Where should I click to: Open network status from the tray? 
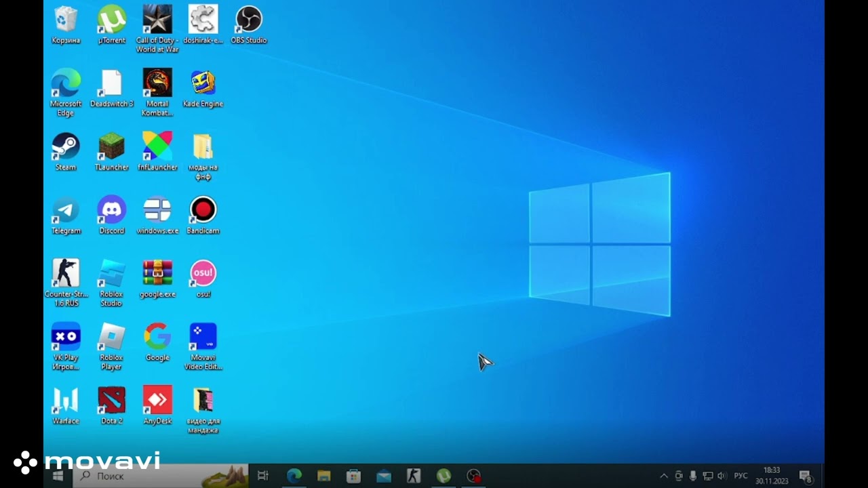coord(707,476)
